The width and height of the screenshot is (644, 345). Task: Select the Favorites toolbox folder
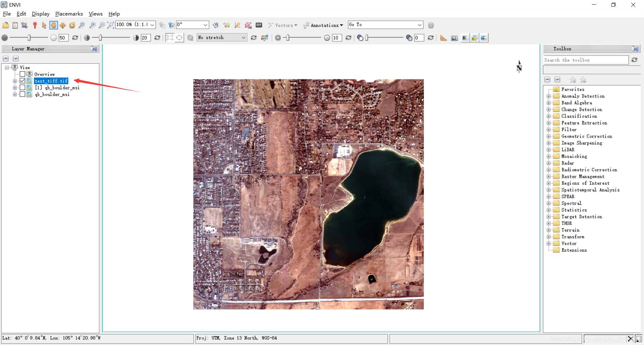573,89
